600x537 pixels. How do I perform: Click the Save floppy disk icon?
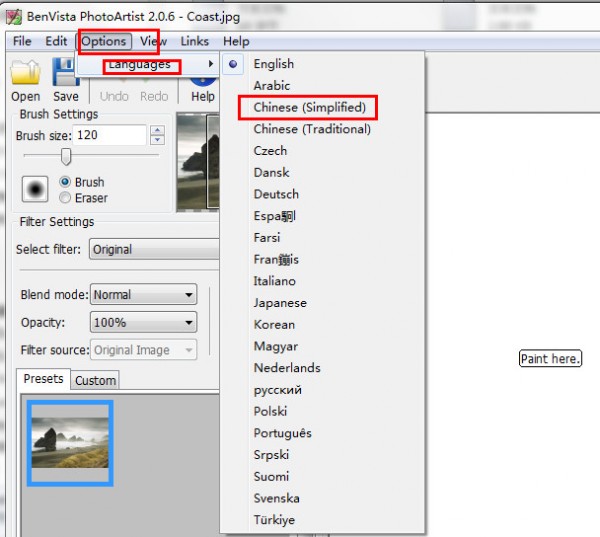pyautogui.click(x=66, y=72)
